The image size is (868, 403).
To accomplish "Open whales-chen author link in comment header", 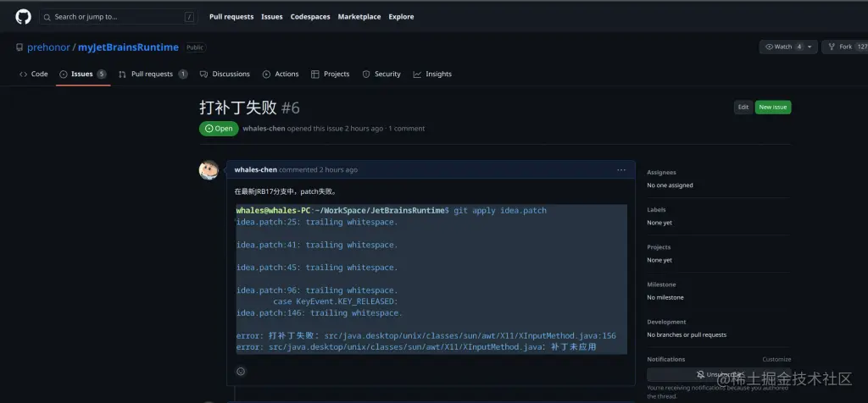I will pyautogui.click(x=256, y=169).
